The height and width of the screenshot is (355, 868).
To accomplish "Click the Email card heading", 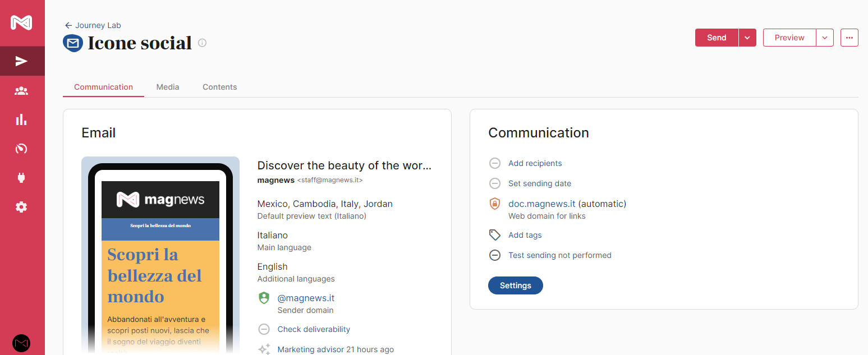I will [99, 133].
